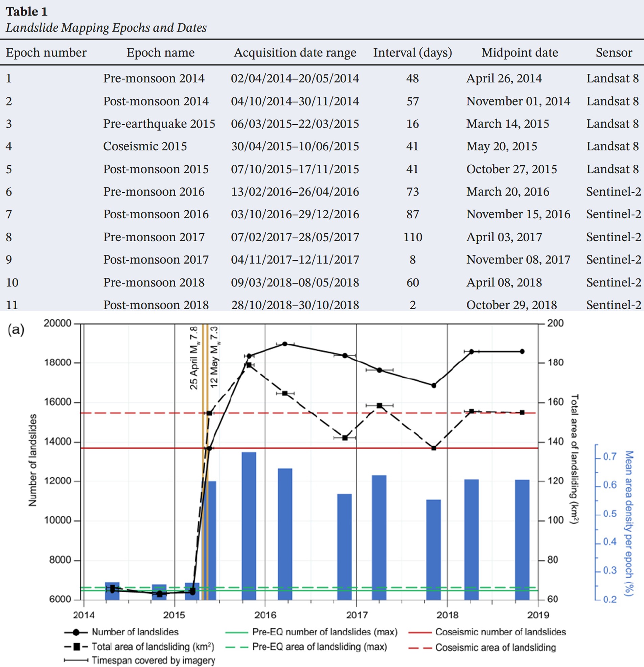Click the "Mean area density per epoch (%)" axis title
This screenshot has height=667, width=644.
tap(629, 524)
